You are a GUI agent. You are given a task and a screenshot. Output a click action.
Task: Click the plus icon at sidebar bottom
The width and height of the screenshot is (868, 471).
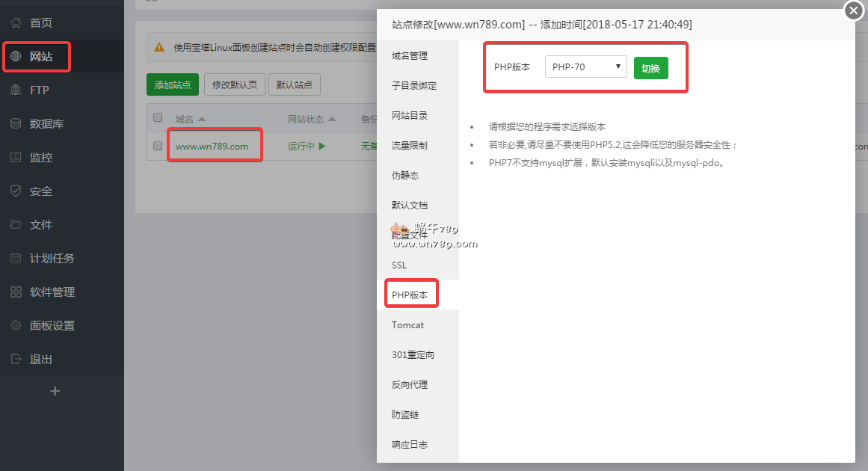(55, 391)
